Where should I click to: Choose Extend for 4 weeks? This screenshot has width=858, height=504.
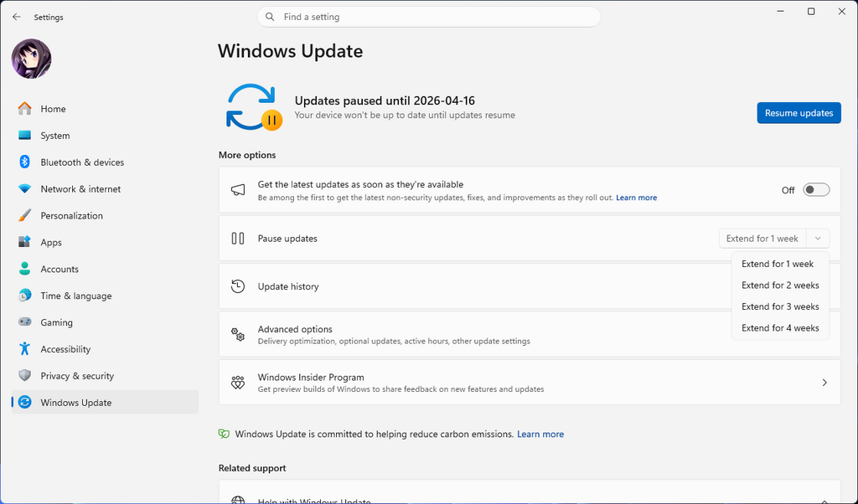click(780, 327)
